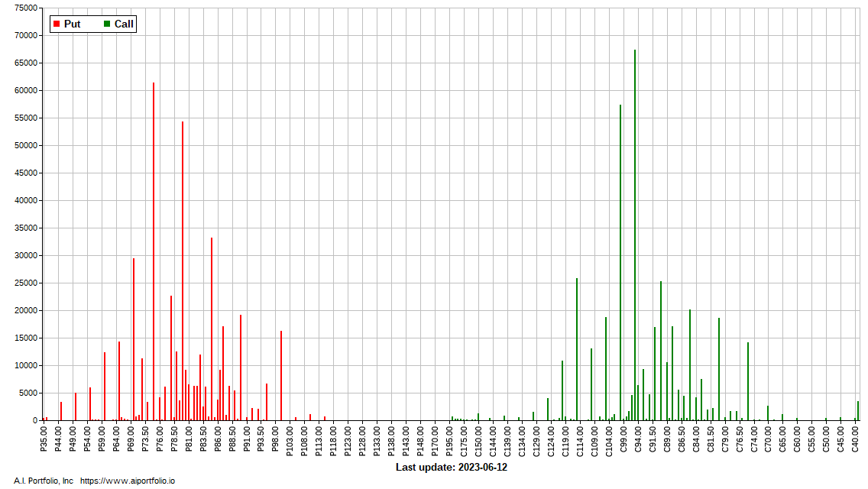Click the C134.00 x-axis label
868x489 pixels.
click(521, 442)
